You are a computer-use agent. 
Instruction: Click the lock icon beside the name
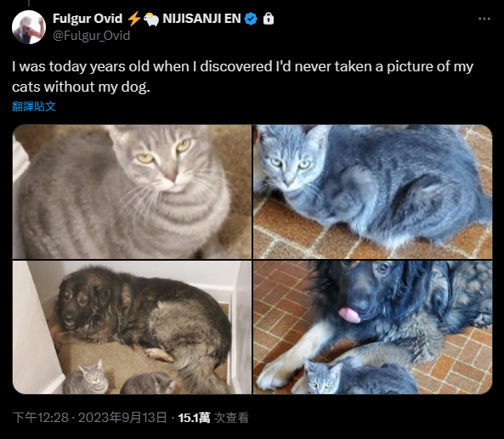click(x=269, y=19)
